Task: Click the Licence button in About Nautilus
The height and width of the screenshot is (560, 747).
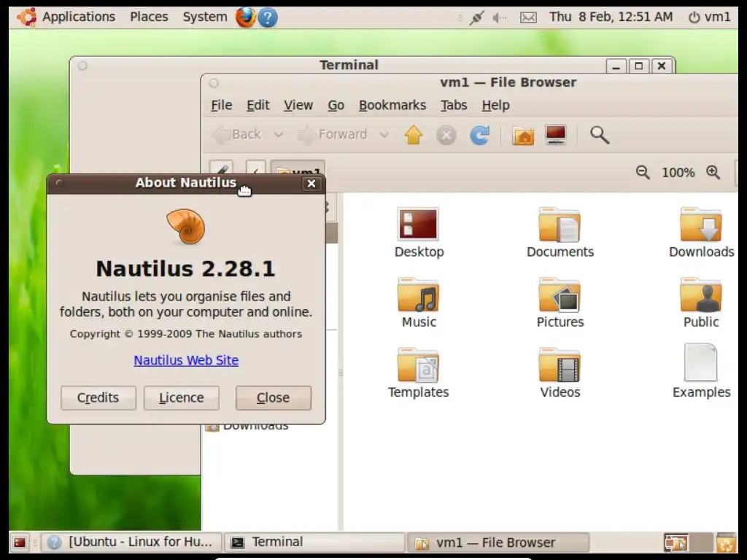Action: pos(182,397)
